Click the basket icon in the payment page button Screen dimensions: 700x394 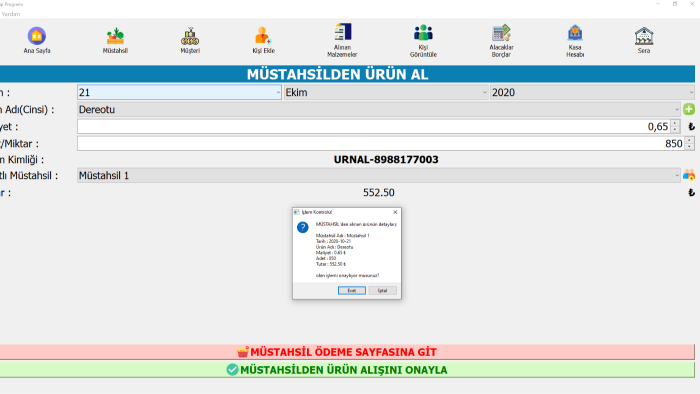click(243, 352)
